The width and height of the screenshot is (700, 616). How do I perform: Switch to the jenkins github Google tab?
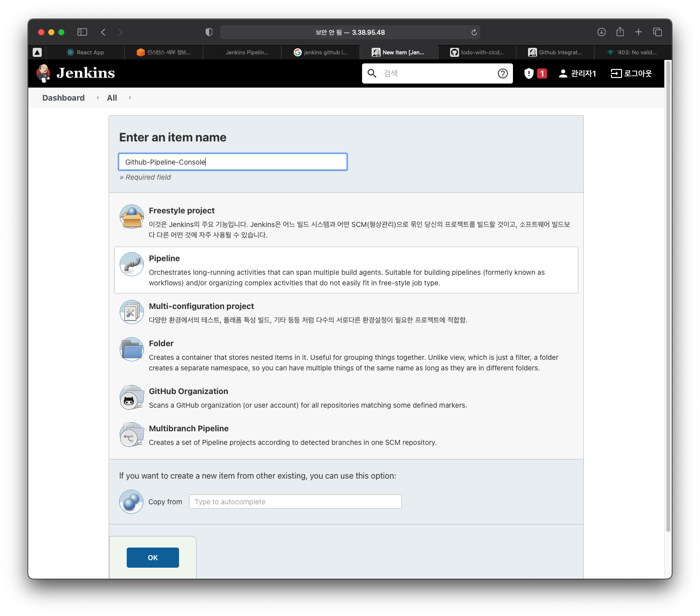tap(321, 52)
